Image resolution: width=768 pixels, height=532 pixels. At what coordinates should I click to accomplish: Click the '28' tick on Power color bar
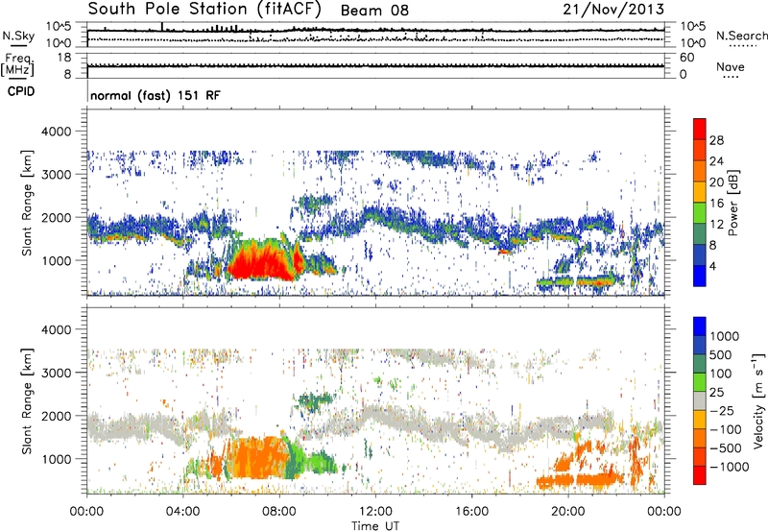tap(716, 140)
